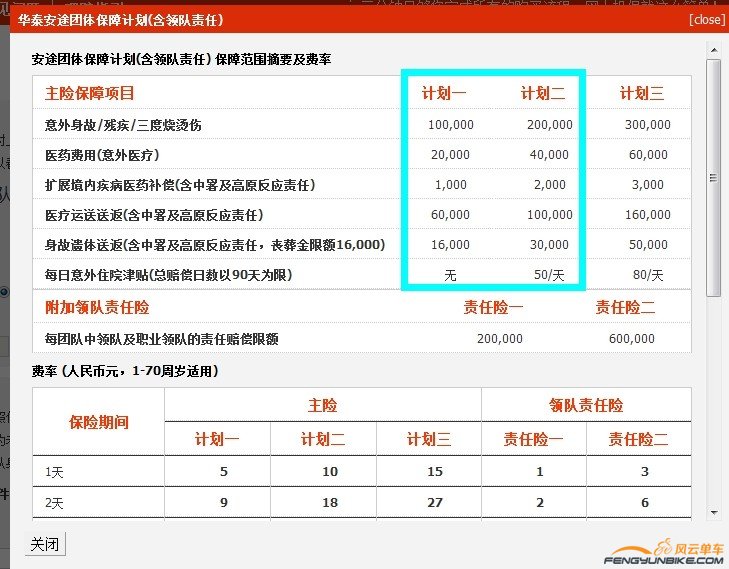Image resolution: width=729 pixels, height=569 pixels.
Task: Click the 60,000 value for 医药费用
Action: [648, 155]
